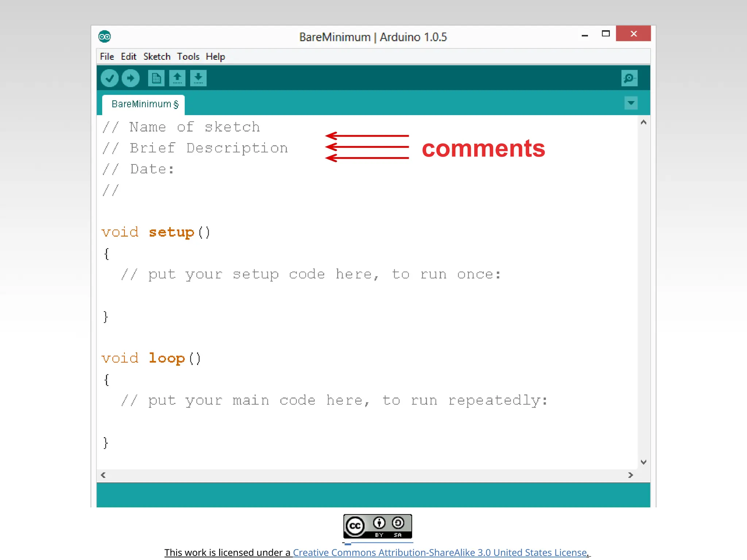The image size is (747, 560).
Task: Open the Edit menu
Action: 128,57
